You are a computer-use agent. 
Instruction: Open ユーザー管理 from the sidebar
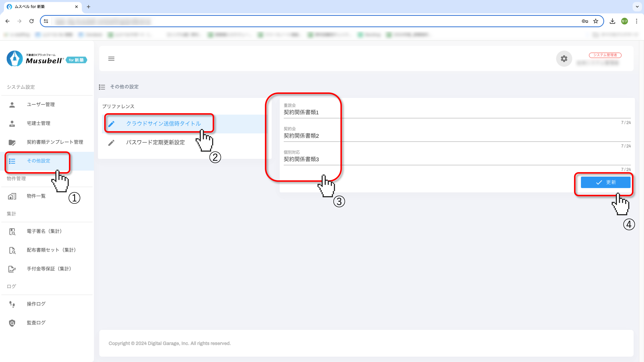click(x=41, y=104)
